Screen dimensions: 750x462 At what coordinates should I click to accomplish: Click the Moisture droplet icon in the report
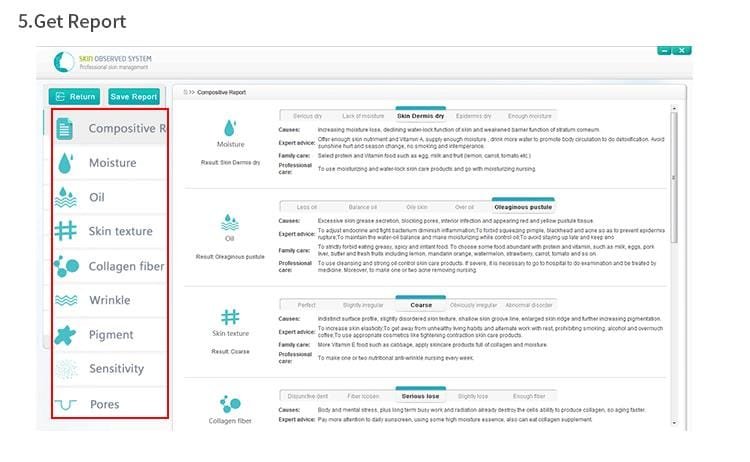(230, 128)
